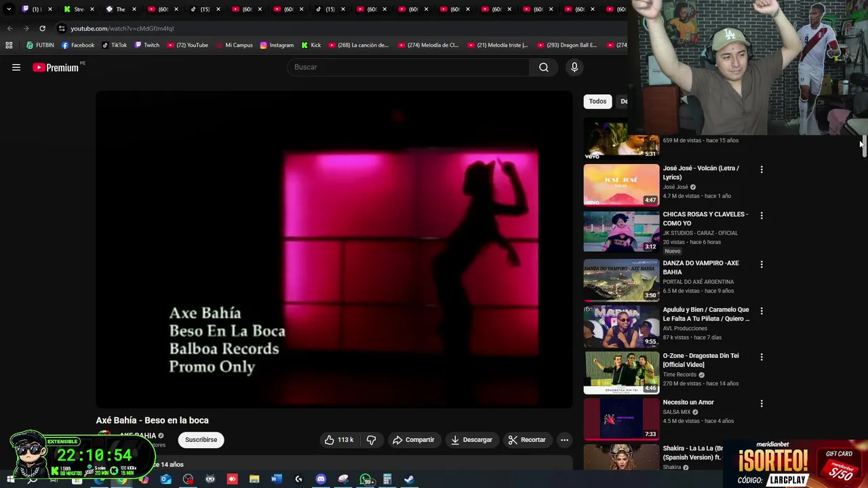The height and width of the screenshot is (488, 868).
Task: Open DANZA DO VAMPIRO thumbnail
Action: point(621,279)
